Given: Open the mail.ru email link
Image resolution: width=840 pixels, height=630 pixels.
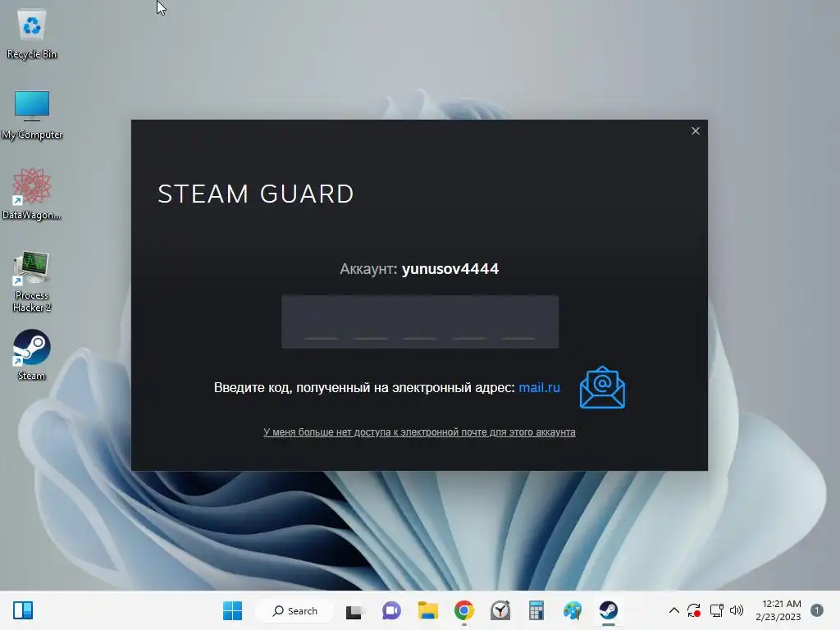Looking at the screenshot, I should tap(539, 387).
